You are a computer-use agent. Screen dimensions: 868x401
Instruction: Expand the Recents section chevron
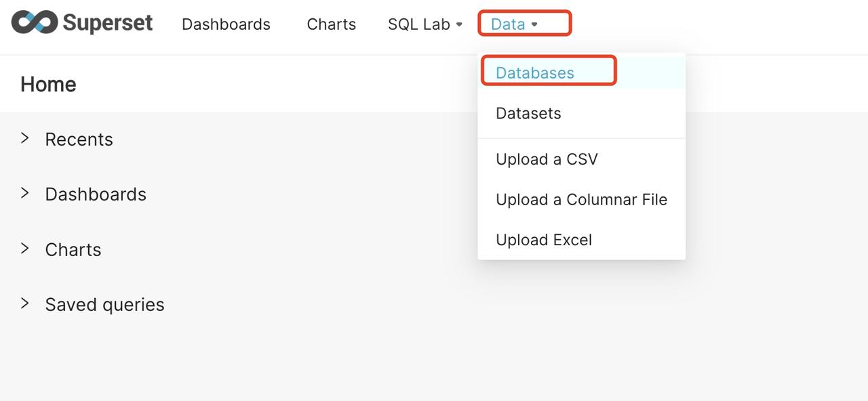(x=25, y=138)
